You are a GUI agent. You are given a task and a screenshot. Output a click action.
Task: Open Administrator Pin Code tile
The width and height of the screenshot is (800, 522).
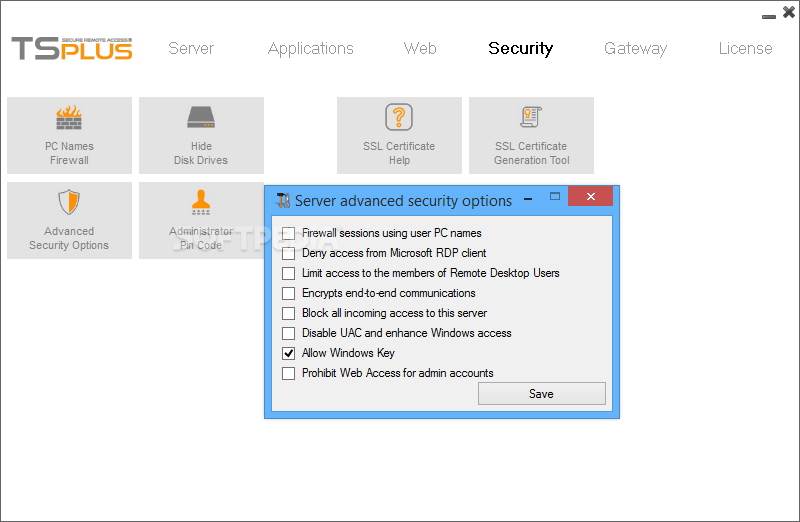201,220
